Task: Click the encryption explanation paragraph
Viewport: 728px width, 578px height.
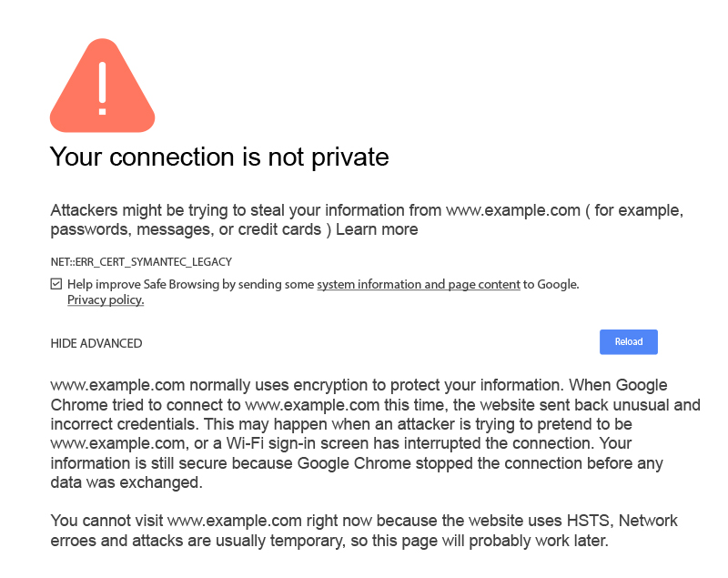Action: tap(364, 433)
